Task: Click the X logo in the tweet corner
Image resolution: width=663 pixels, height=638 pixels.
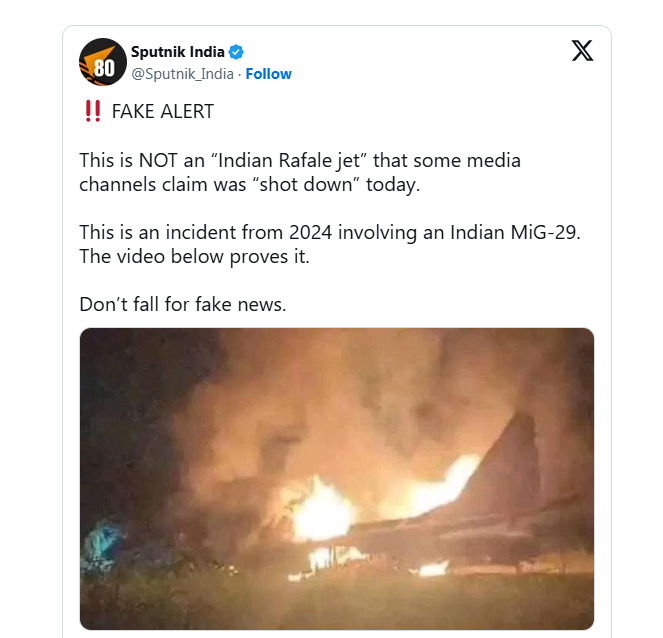Action: [x=582, y=51]
